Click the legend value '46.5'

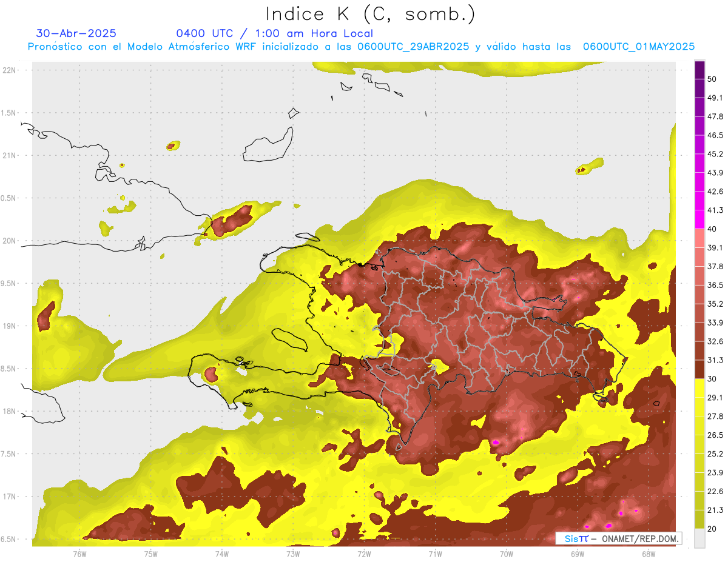pyautogui.click(x=715, y=135)
